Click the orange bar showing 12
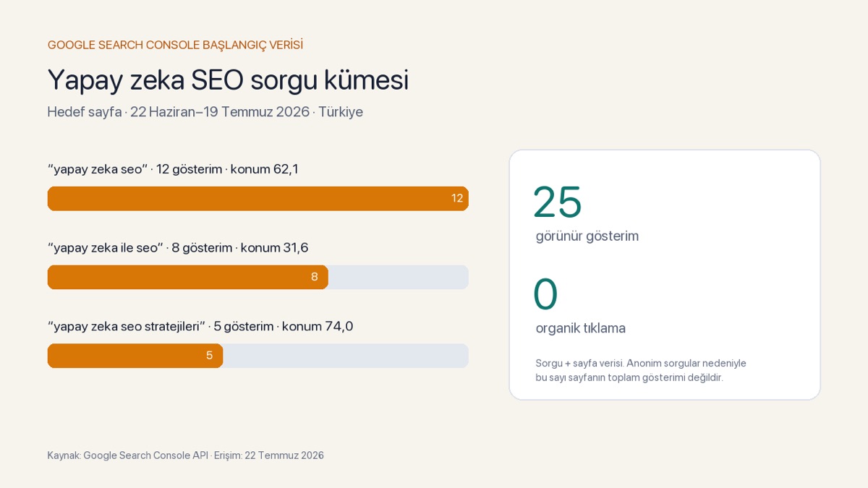The width and height of the screenshot is (868, 488). [258, 199]
